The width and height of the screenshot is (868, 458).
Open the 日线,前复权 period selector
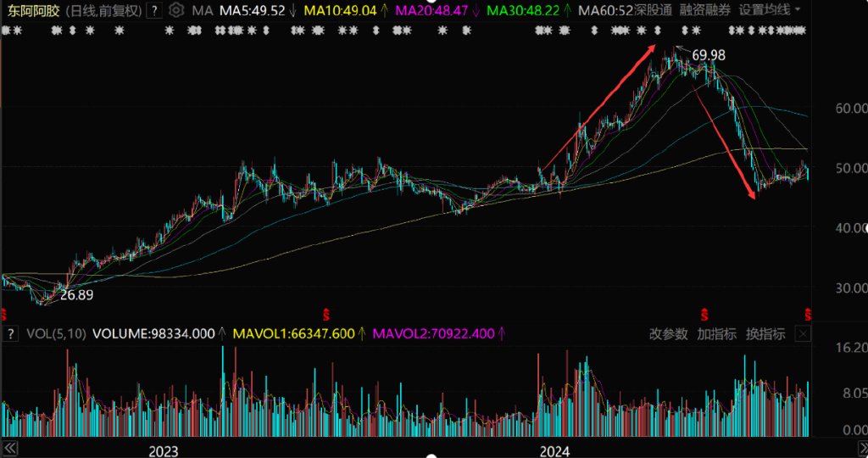(103, 10)
